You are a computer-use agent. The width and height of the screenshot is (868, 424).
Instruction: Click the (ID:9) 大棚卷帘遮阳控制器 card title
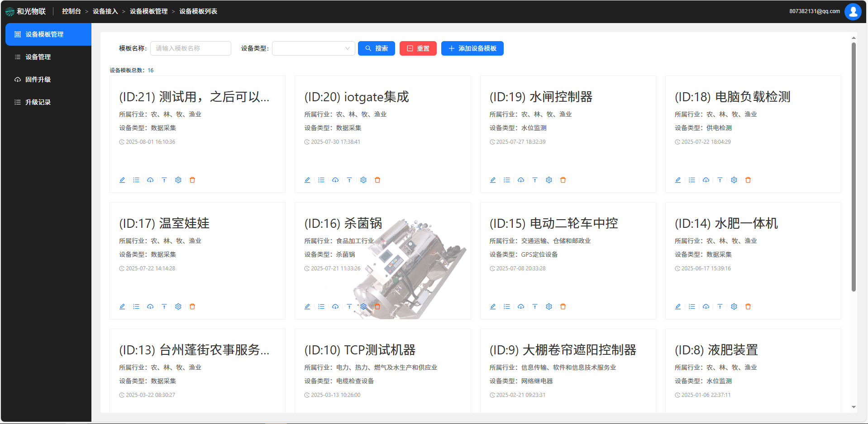(x=563, y=350)
